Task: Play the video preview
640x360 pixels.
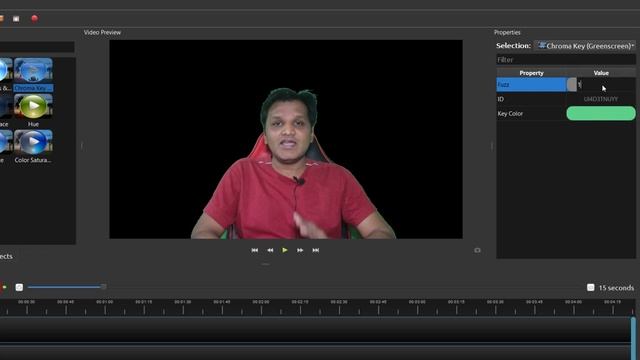Action: (285, 250)
